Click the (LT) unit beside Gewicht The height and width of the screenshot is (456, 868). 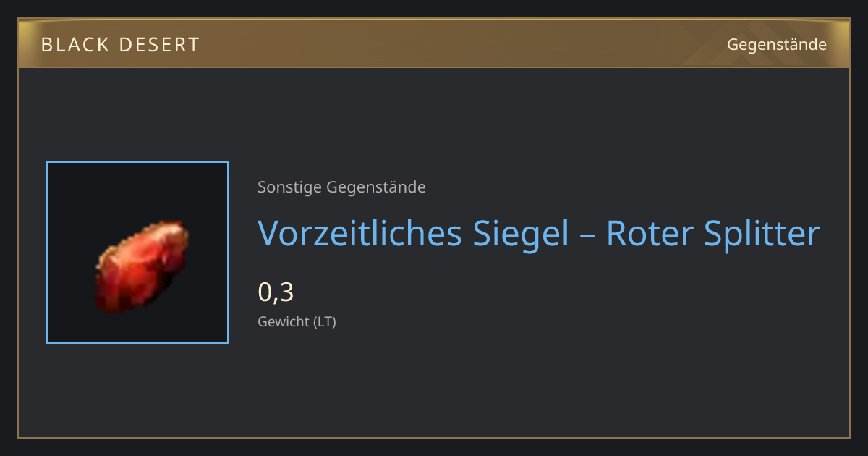(324, 322)
